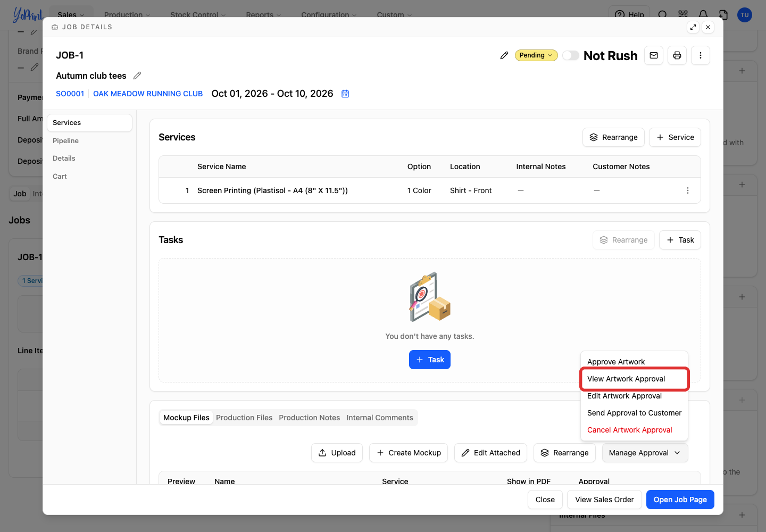
Task: Choose Edit Artwork Approval from the menu
Action: click(x=634, y=396)
